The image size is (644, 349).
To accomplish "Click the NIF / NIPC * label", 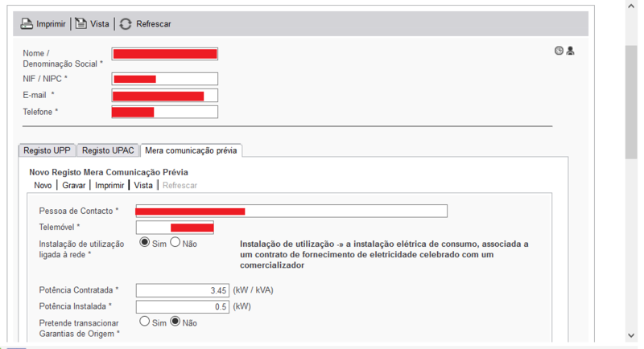I will (x=45, y=79).
